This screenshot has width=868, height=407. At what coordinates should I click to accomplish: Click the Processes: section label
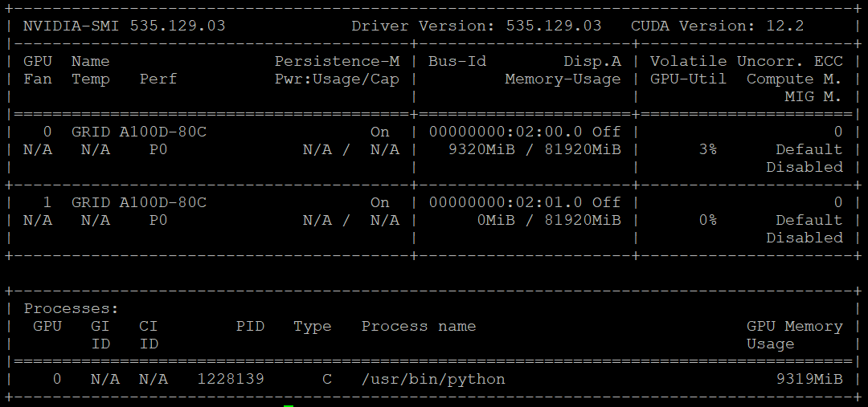72,308
